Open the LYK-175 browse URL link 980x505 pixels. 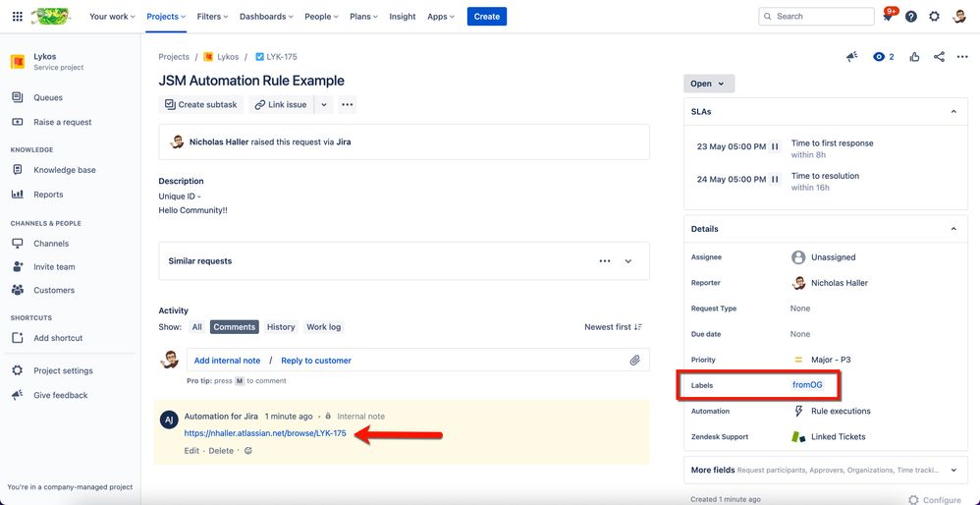[x=265, y=433]
